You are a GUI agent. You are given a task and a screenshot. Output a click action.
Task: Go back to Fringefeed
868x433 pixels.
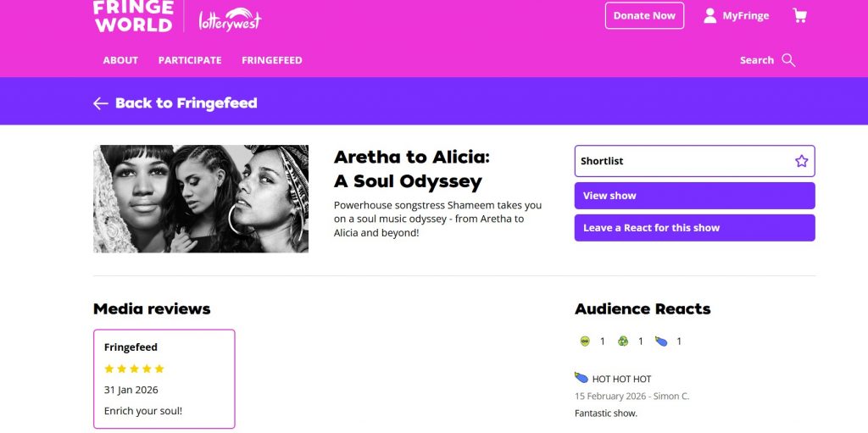pos(186,103)
